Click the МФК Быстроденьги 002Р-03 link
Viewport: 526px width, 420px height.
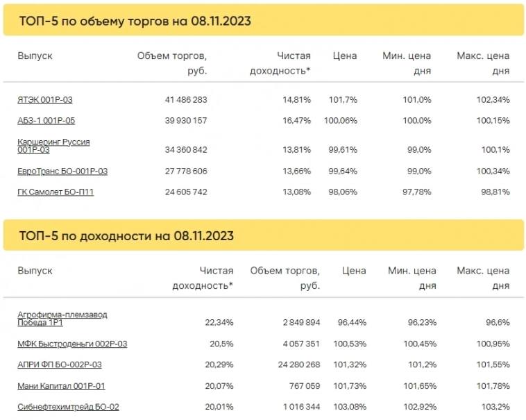click(x=72, y=344)
